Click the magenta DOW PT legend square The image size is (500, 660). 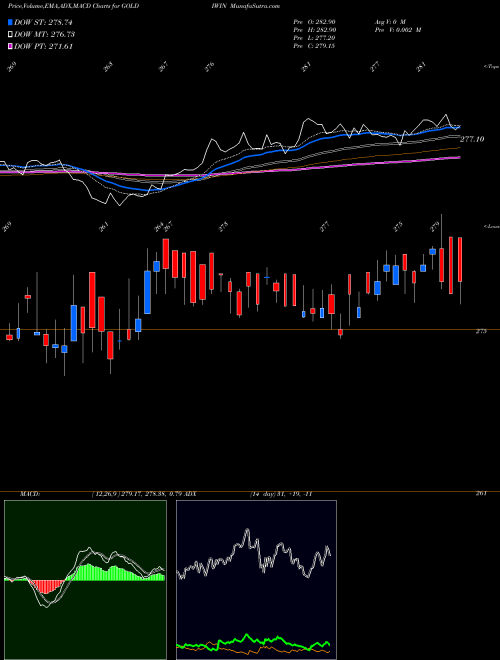11,46
